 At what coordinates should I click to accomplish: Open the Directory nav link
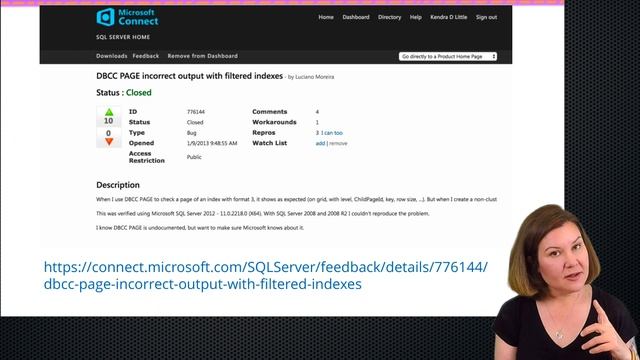click(389, 17)
